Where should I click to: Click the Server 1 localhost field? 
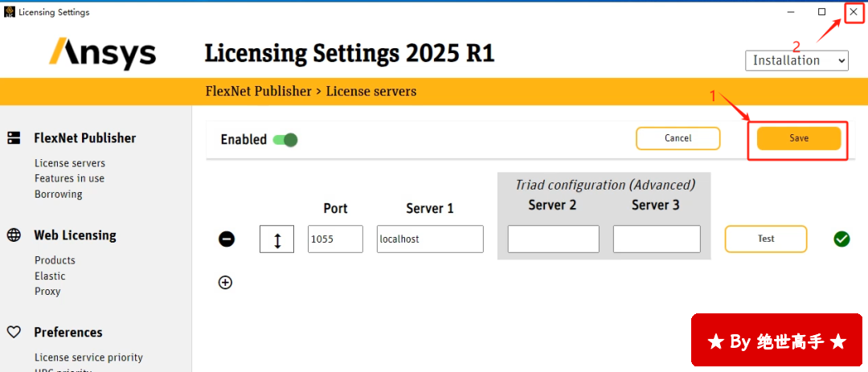click(x=430, y=239)
